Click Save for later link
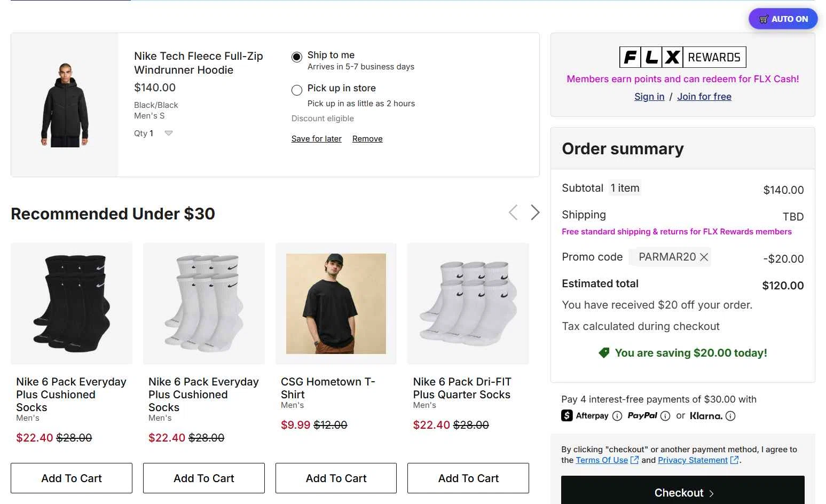Screen dimensions: 826x504 (x=316, y=139)
